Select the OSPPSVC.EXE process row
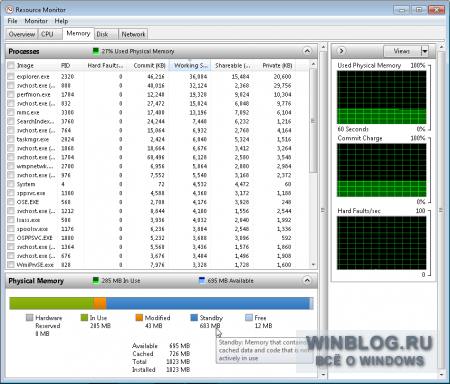Image resolution: width=450 pixels, height=384 pixels. [x=157, y=238]
